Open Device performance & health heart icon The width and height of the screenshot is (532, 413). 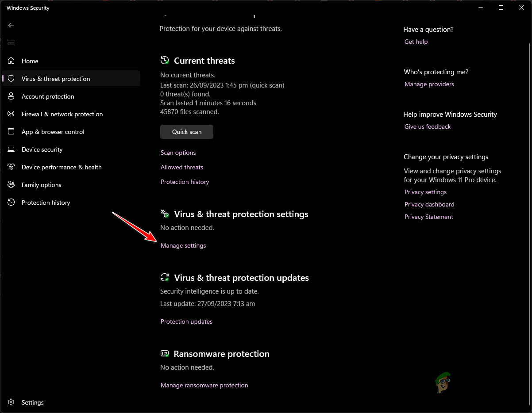[x=11, y=167]
